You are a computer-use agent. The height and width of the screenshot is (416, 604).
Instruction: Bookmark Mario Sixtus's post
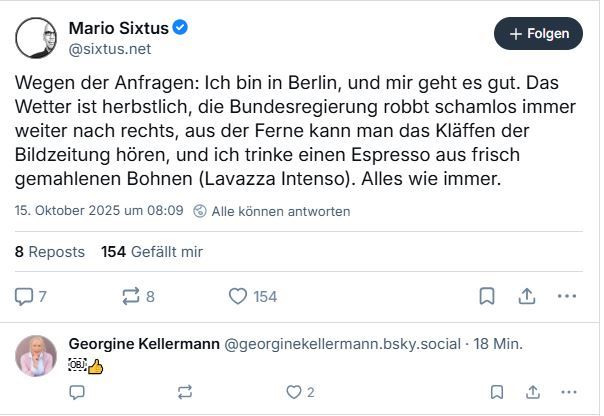coord(487,296)
